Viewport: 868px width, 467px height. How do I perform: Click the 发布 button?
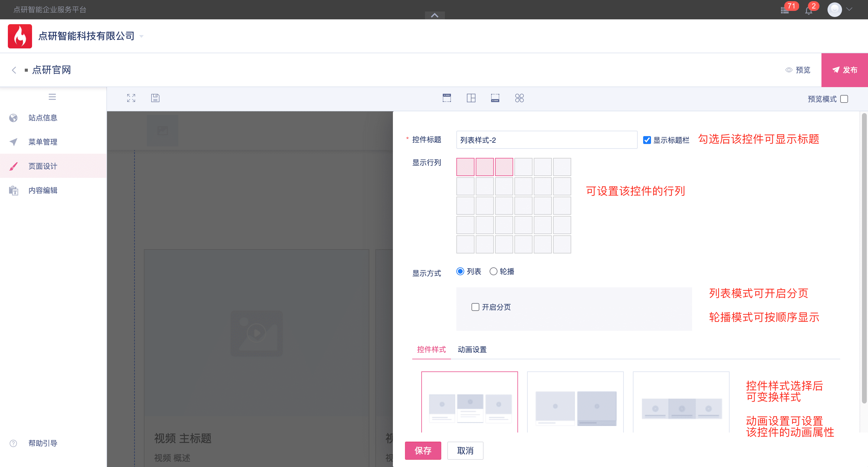point(845,70)
